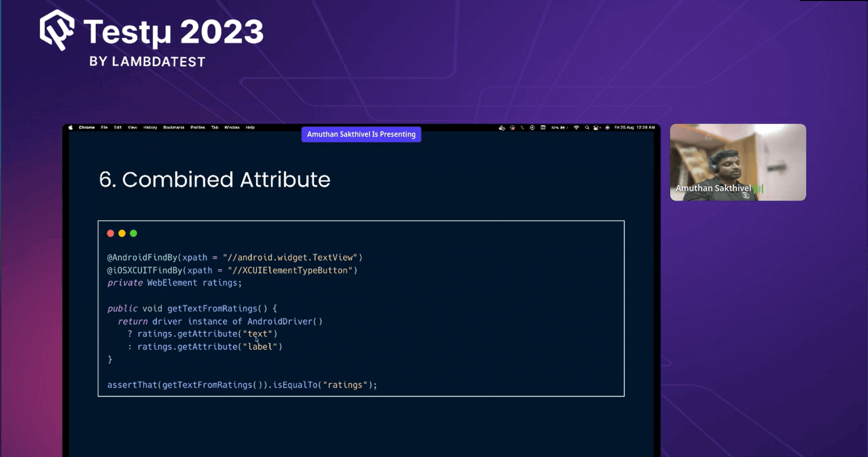Click the return driver instance line
Viewport: 868px width, 457px height.
click(220, 321)
